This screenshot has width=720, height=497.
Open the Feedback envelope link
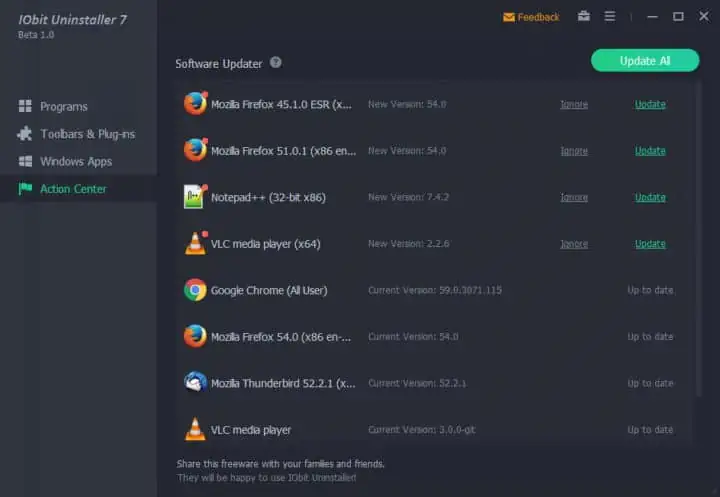tap(531, 17)
